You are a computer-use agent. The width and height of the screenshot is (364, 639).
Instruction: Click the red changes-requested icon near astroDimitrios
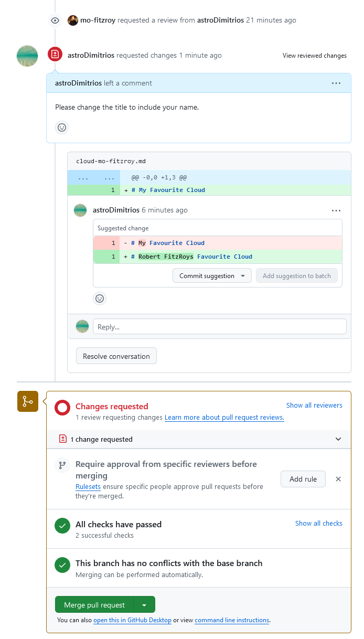pyautogui.click(x=55, y=54)
